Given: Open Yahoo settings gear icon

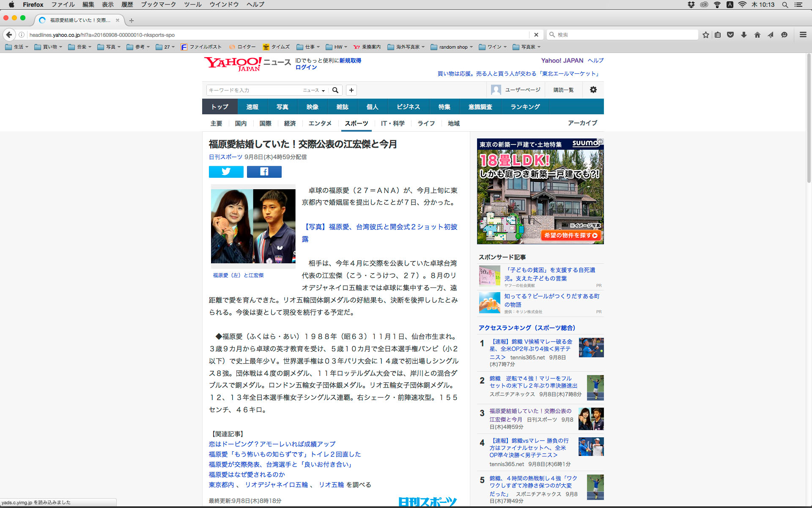Looking at the screenshot, I should point(593,90).
